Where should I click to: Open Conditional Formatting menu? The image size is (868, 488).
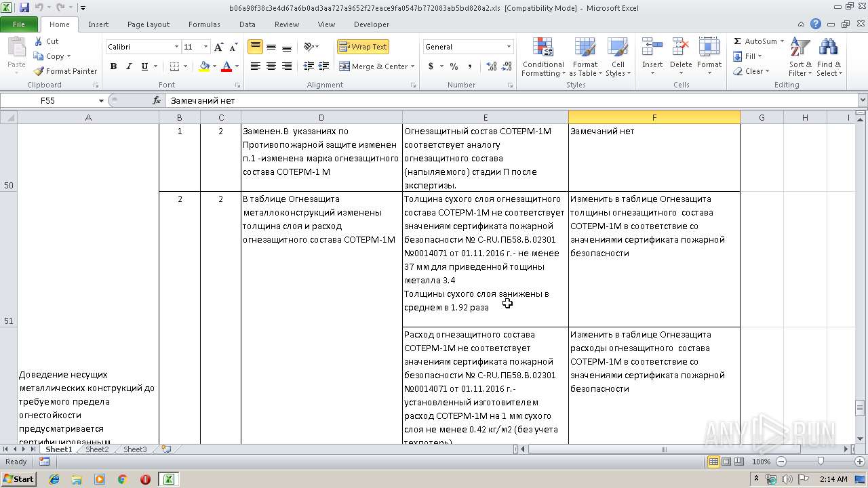[x=543, y=58]
